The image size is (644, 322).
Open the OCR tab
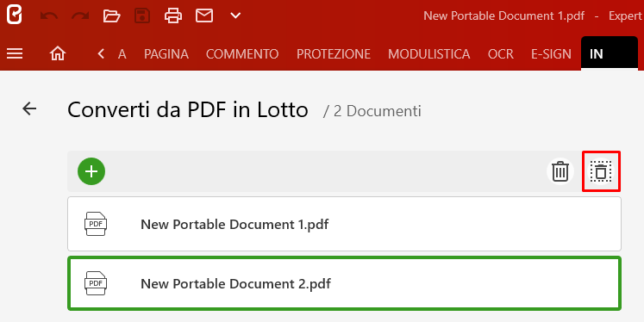(x=501, y=54)
